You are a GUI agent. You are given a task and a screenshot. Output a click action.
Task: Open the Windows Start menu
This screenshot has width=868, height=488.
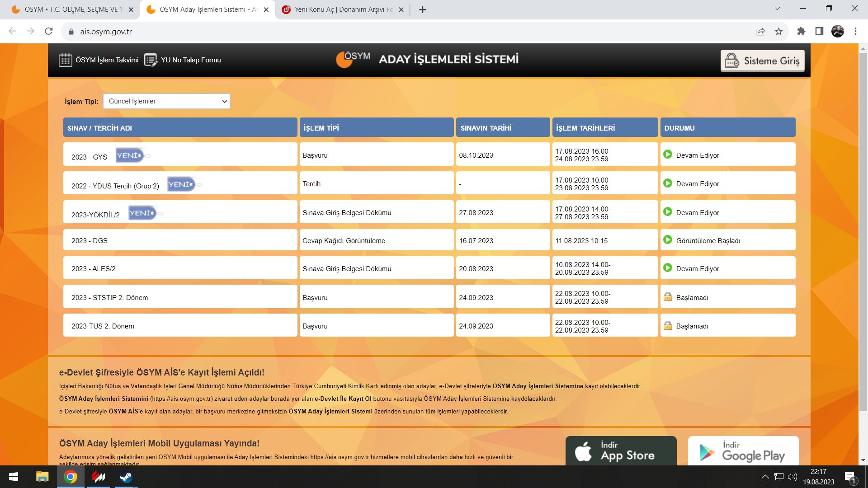click(14, 477)
